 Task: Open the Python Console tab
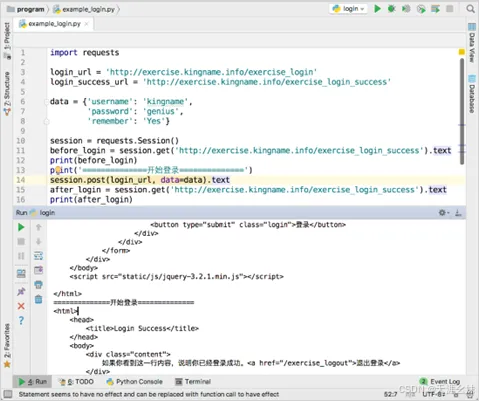point(134,382)
